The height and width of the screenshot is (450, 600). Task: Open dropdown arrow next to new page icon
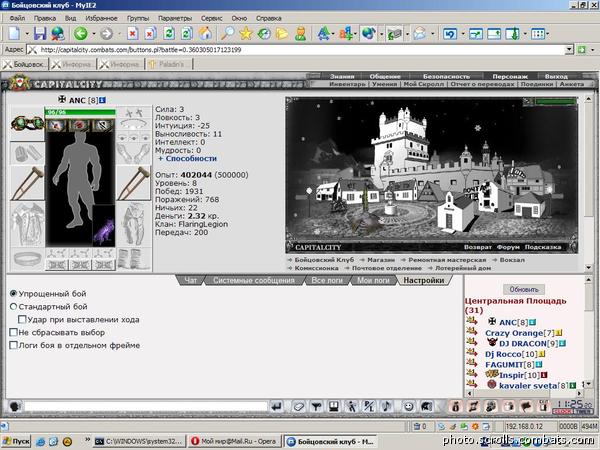click(27, 34)
